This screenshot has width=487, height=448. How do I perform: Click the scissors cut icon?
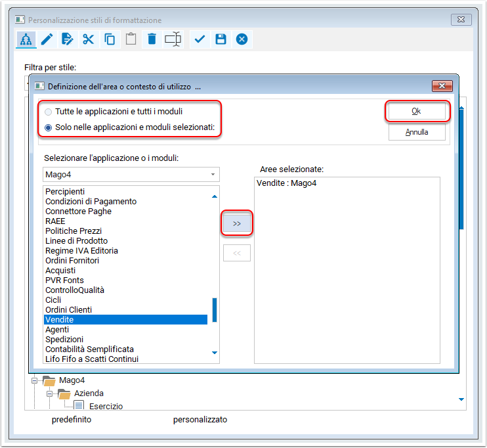pos(89,39)
